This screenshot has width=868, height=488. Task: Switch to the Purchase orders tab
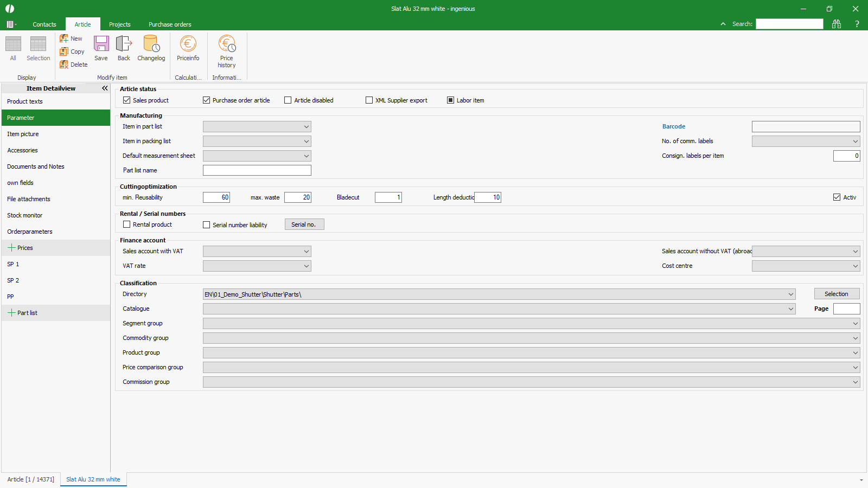pyautogui.click(x=170, y=24)
